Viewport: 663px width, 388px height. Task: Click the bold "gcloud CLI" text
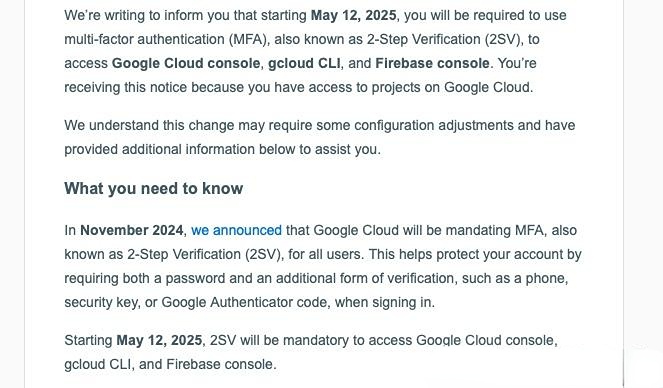[x=304, y=63]
